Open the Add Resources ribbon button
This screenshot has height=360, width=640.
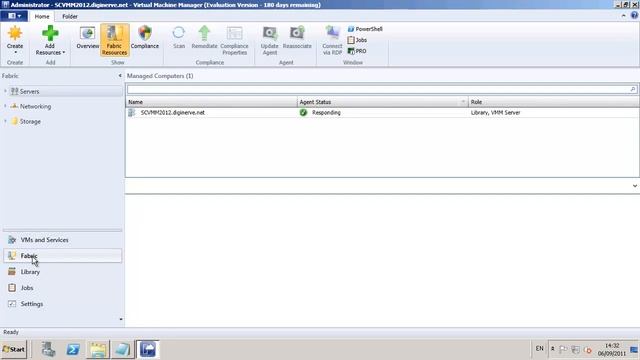(x=50, y=40)
